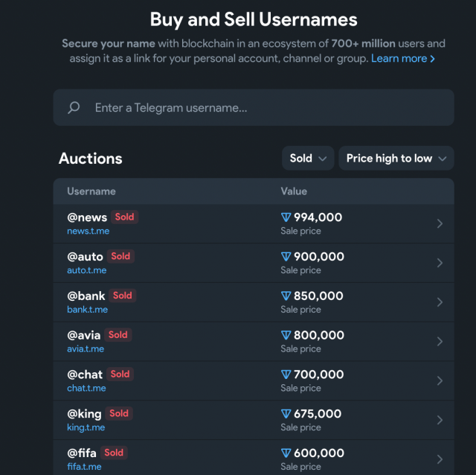The width and height of the screenshot is (476, 475).
Task: Click the TON icon beside 700,000
Action: coord(286,374)
